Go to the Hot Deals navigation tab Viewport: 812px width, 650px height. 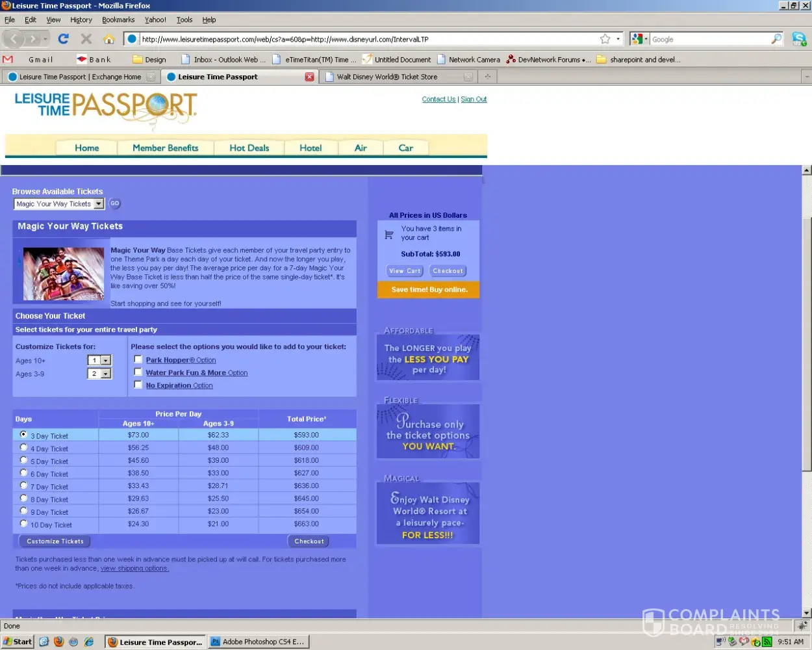(x=249, y=148)
